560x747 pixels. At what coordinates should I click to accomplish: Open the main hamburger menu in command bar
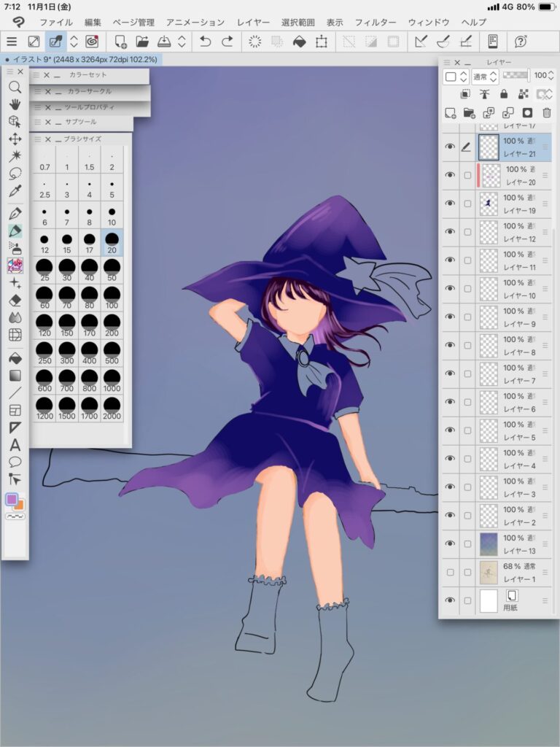[12, 42]
